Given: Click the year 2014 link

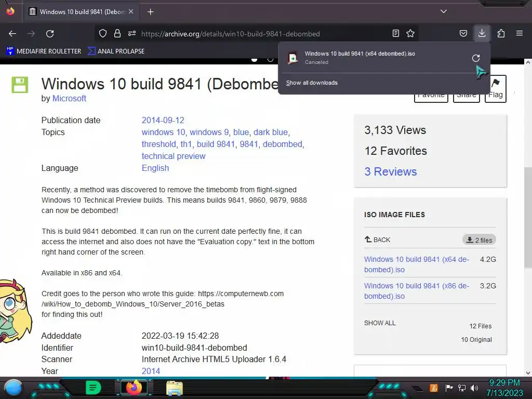Looking at the screenshot, I should [151, 371].
